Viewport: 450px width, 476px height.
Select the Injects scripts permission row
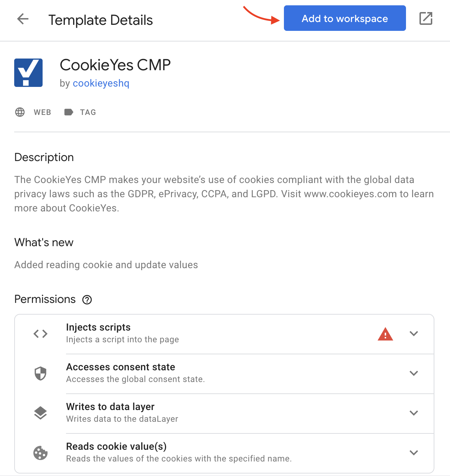click(224, 334)
